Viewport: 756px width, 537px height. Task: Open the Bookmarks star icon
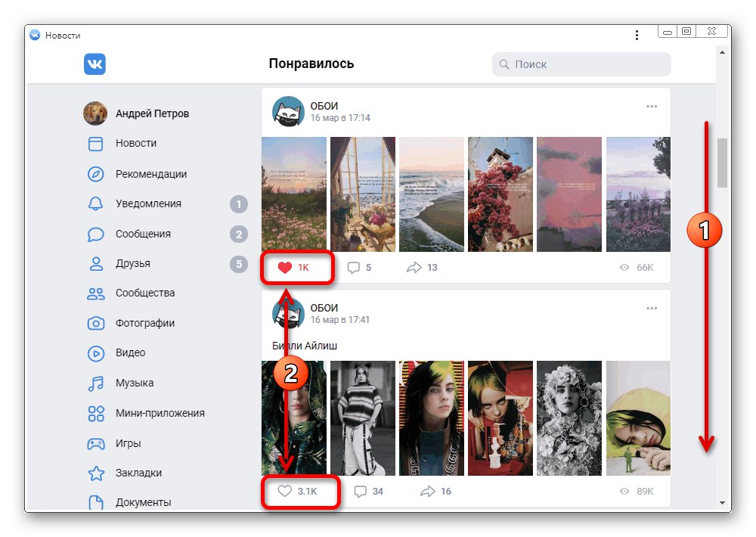click(x=95, y=473)
